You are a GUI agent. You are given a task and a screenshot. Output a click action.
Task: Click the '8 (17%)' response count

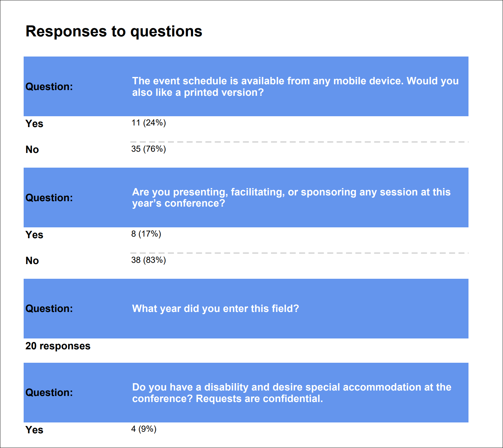point(146,234)
